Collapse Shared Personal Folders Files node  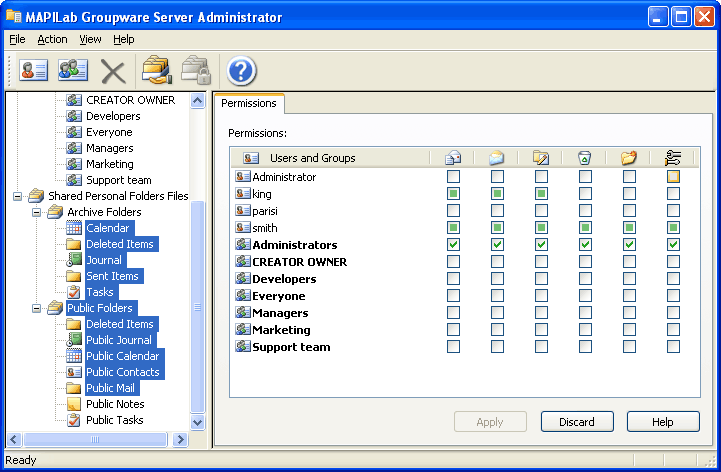tap(17, 196)
